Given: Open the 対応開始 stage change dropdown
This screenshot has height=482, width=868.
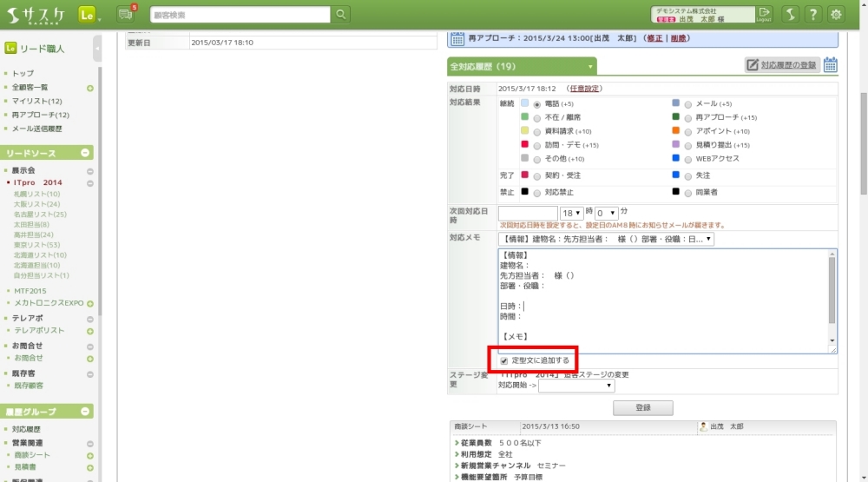Looking at the screenshot, I should (x=576, y=386).
